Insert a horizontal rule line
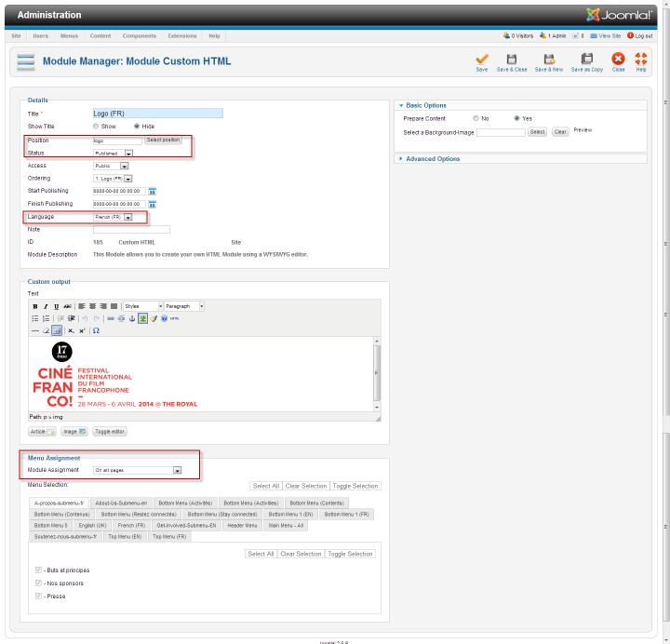670x644 pixels. point(35,330)
